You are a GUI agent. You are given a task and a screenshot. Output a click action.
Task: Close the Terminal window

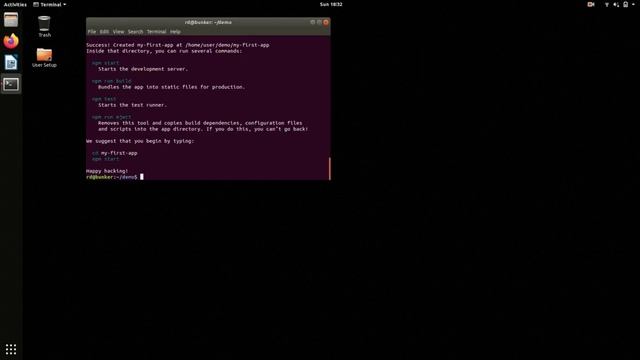tap(326, 22)
